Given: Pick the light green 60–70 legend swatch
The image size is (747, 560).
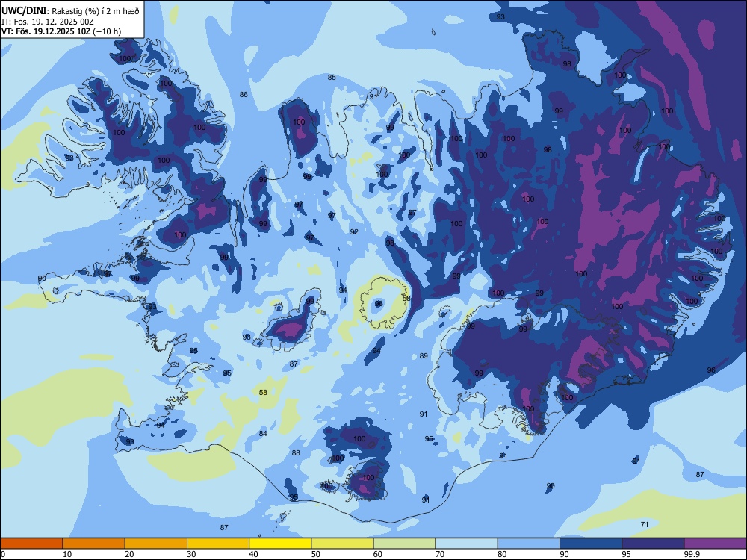Looking at the screenshot, I should [x=404, y=544].
